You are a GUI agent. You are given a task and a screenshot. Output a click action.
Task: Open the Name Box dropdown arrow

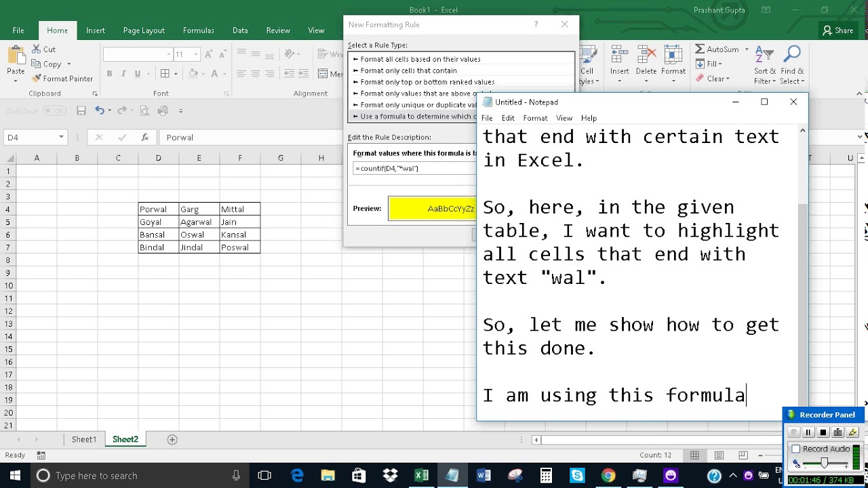61,137
